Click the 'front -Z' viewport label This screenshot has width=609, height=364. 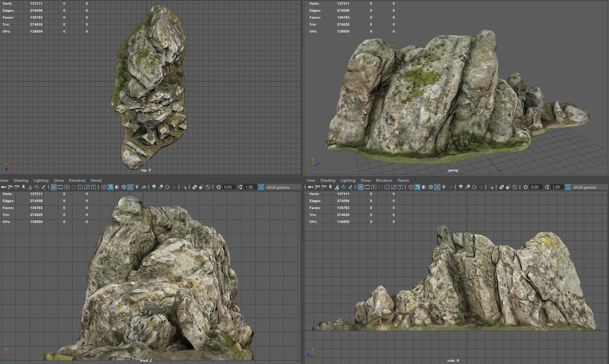[146, 361]
